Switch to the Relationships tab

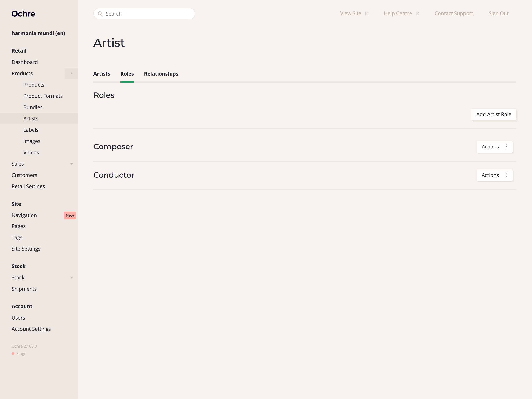click(x=161, y=74)
